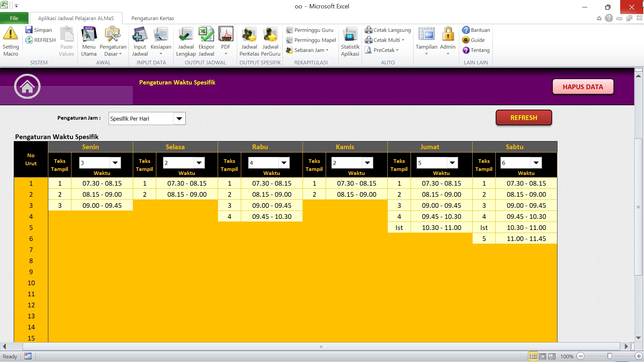Switch to Page Layout view in status bar
The width and height of the screenshot is (644, 362).
(543, 356)
